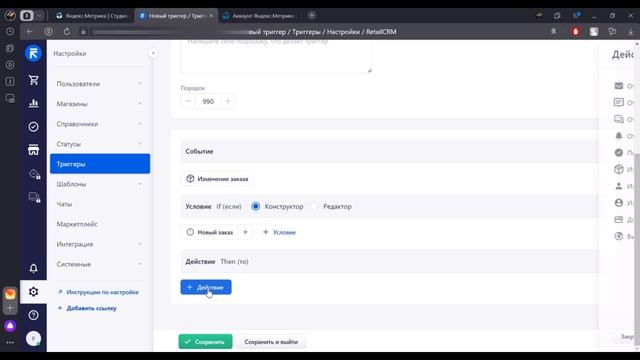
Task: Switch to the Аккаунт Яндекс.Метрики tab
Action: pyautogui.click(x=260, y=16)
